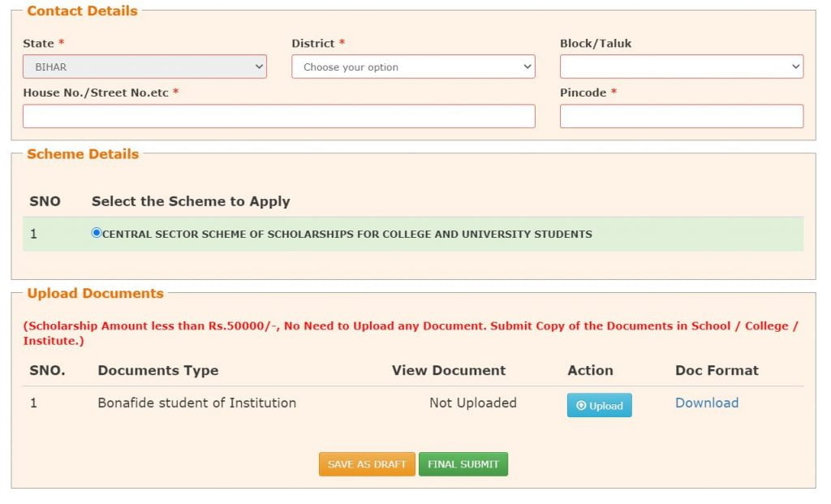The image size is (831, 504).
Task: Click the Upload Documents section heading
Action: 95,293
